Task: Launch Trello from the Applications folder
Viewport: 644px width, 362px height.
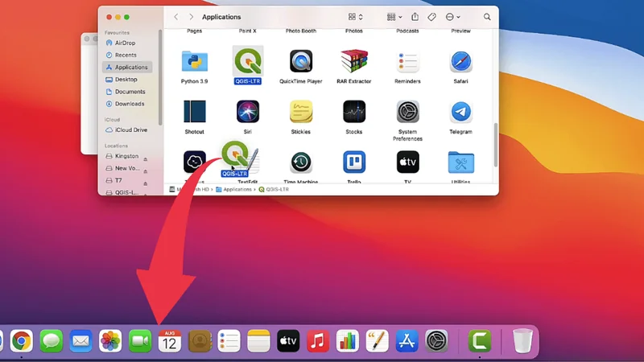Action: click(354, 162)
